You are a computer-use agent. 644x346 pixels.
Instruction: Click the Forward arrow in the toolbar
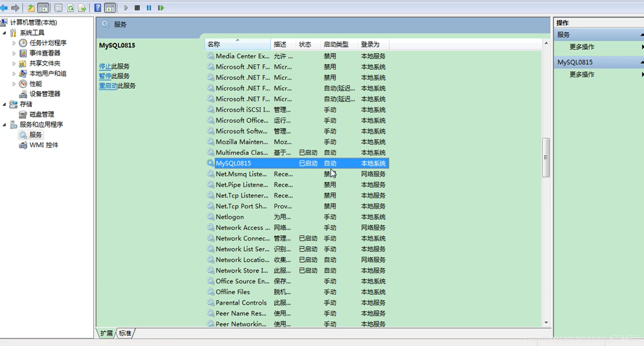(x=15, y=8)
